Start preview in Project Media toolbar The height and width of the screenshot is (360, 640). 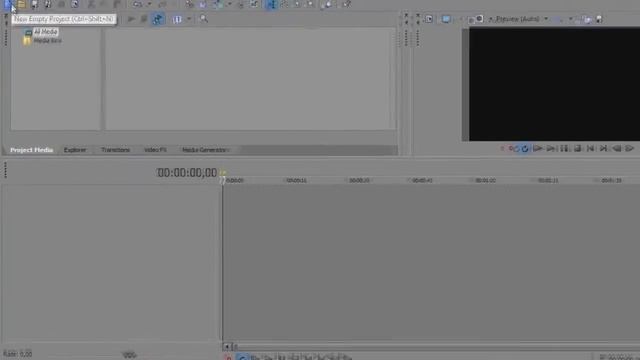pyautogui.click(x=131, y=19)
